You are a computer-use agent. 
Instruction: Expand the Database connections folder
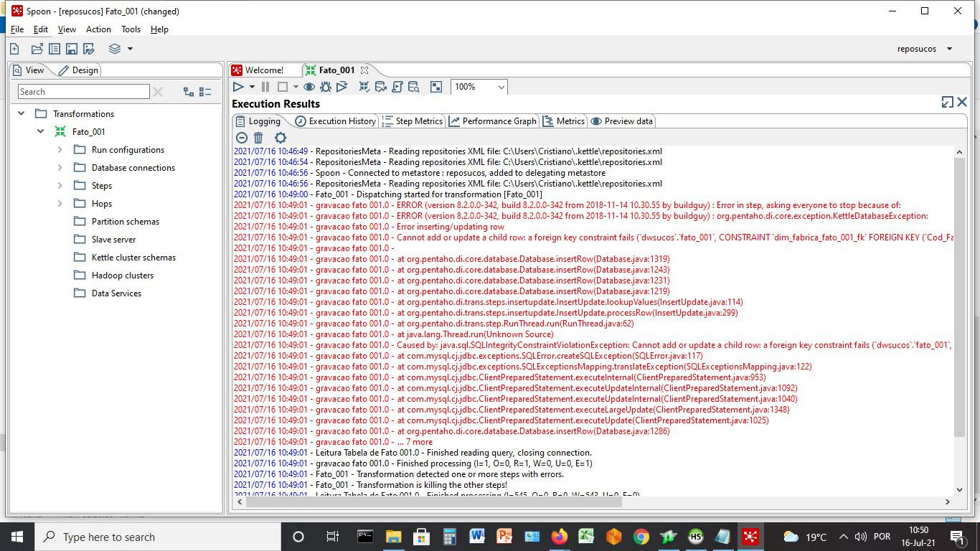tap(60, 168)
